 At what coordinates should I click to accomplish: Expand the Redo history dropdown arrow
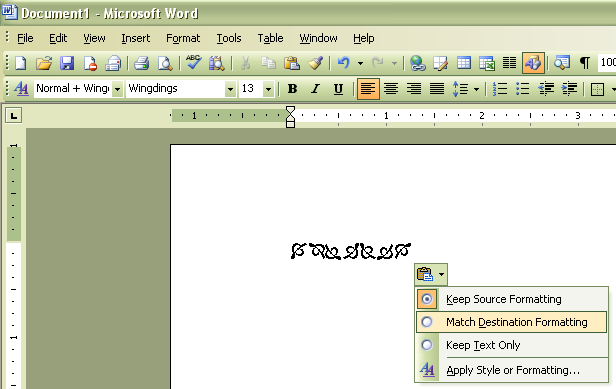click(x=394, y=63)
